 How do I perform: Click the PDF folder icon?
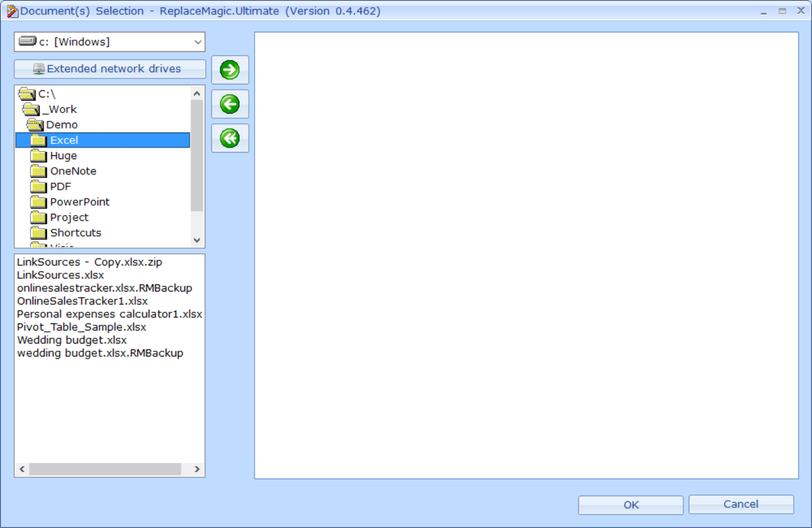pos(39,186)
